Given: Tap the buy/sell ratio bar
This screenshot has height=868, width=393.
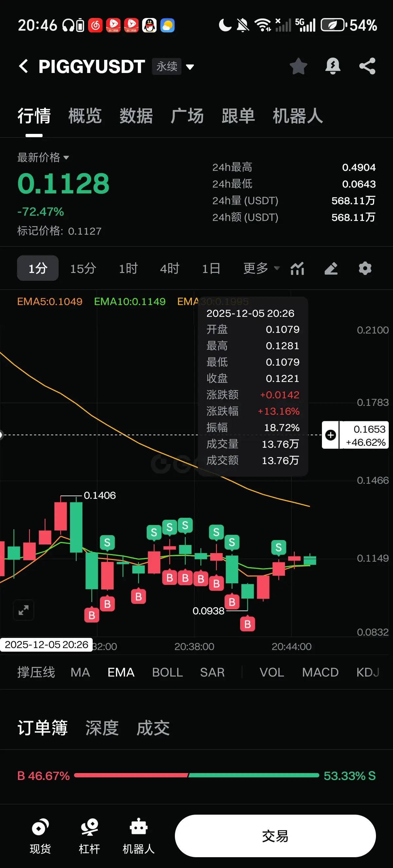Looking at the screenshot, I should [x=196, y=775].
